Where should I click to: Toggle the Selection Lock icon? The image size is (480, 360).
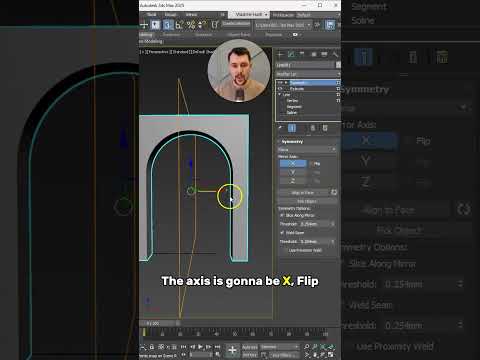pos(152,347)
